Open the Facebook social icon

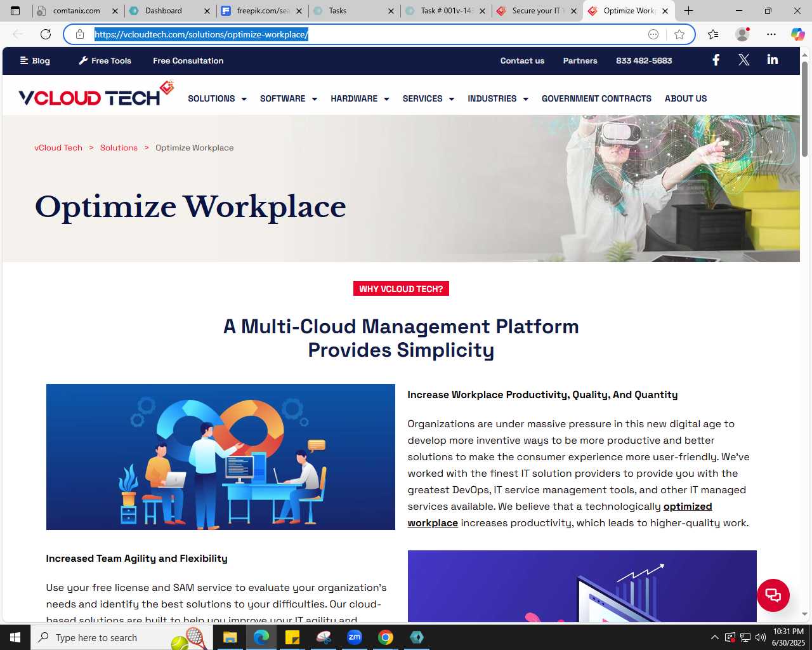716,60
